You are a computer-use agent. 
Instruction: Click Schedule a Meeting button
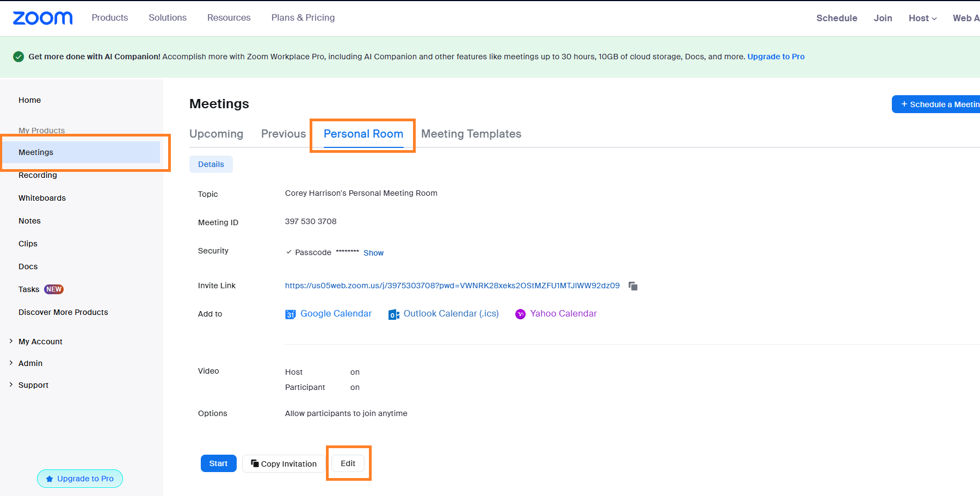(936, 104)
